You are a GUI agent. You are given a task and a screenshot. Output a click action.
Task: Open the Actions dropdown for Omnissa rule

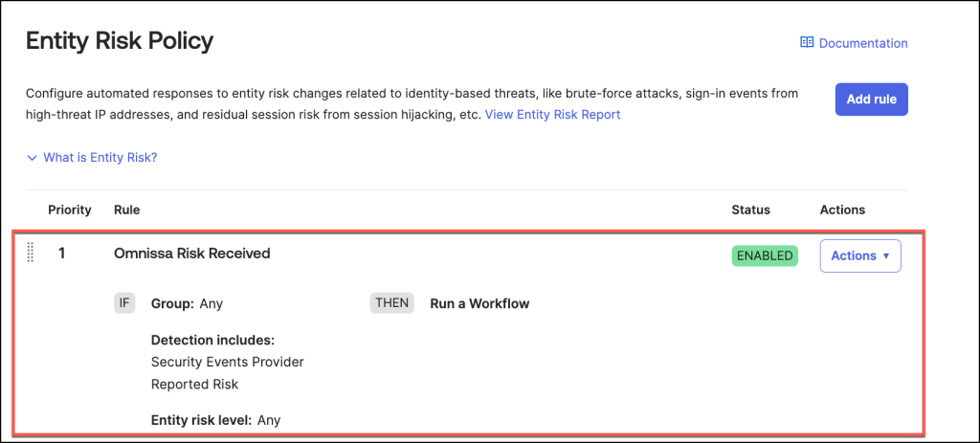859,255
